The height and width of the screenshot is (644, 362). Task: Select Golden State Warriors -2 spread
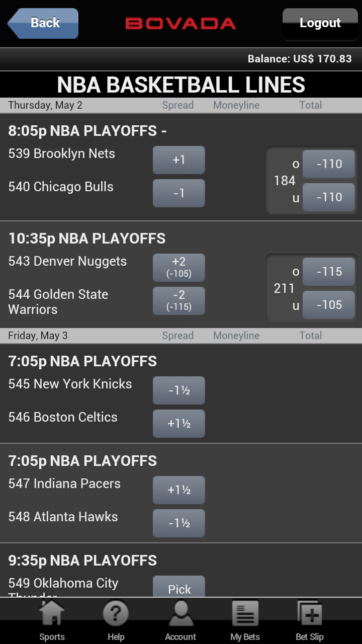pyautogui.click(x=179, y=300)
